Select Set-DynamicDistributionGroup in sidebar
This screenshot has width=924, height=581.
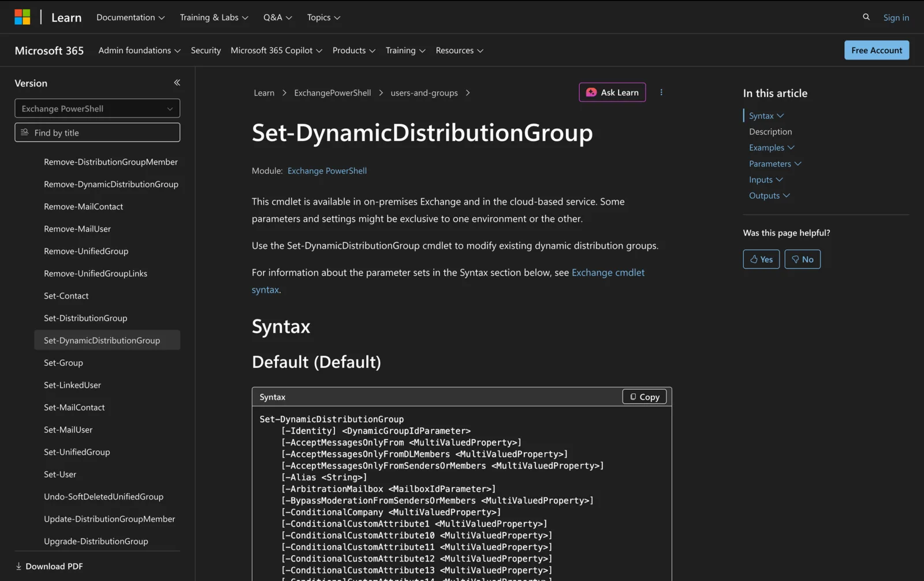(x=107, y=340)
